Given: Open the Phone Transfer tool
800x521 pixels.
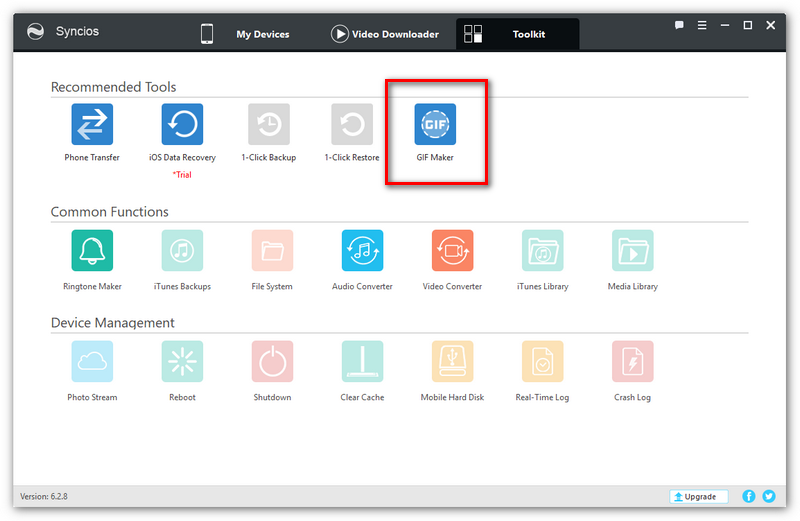Looking at the screenshot, I should click(x=92, y=125).
